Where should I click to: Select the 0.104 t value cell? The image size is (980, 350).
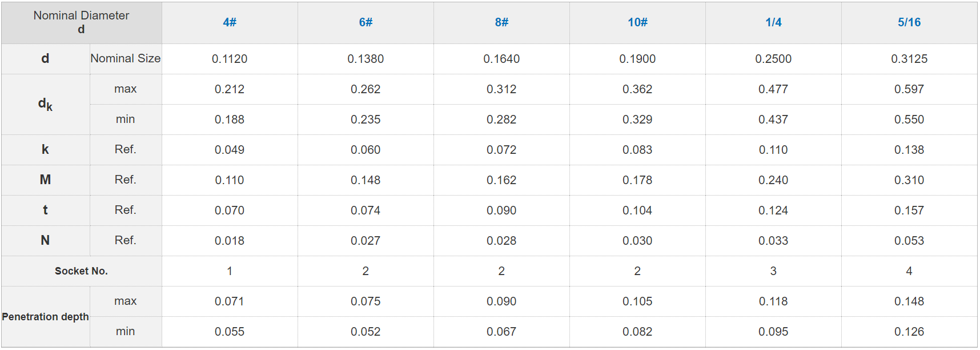point(637,210)
